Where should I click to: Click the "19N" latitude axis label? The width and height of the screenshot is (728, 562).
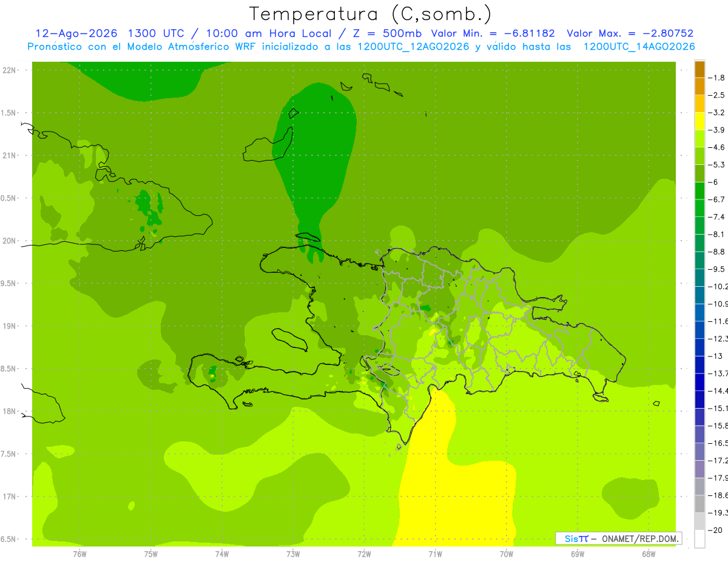click(10, 326)
